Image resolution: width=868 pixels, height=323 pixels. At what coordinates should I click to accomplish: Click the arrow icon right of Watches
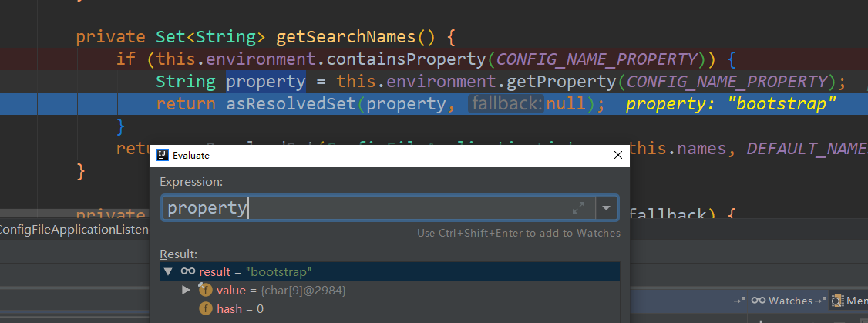(x=822, y=301)
